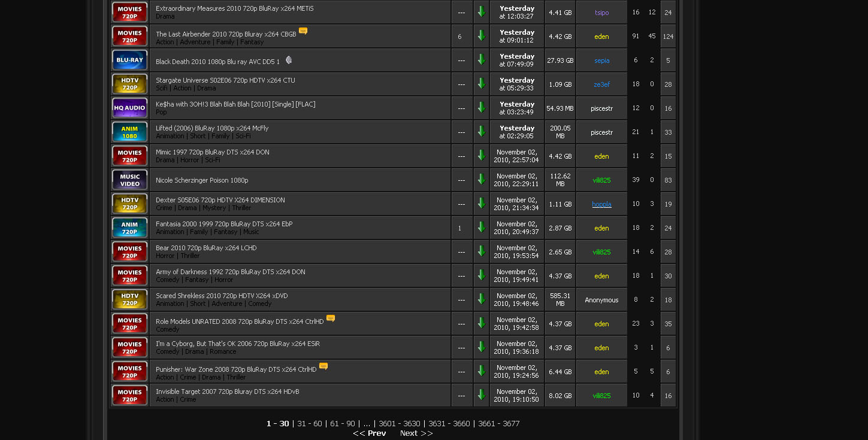Viewport: 868px width, 440px height.
Task: Jump to results page 3601 - 3630
Action: pyautogui.click(x=400, y=424)
